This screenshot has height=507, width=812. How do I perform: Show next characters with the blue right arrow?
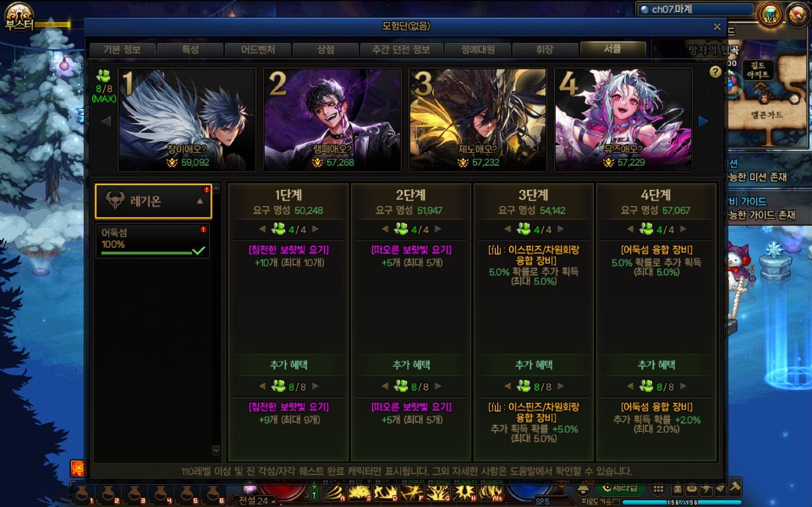(703, 121)
